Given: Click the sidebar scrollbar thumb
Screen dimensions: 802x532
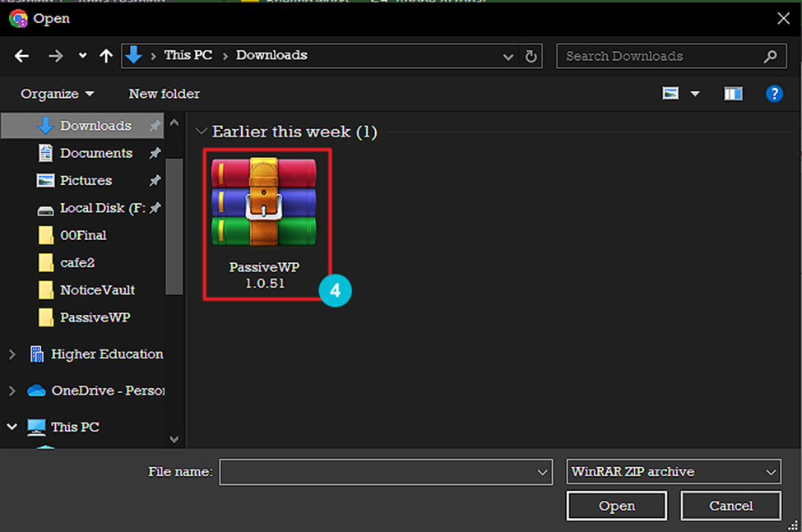Looking at the screenshot, I should (x=174, y=226).
